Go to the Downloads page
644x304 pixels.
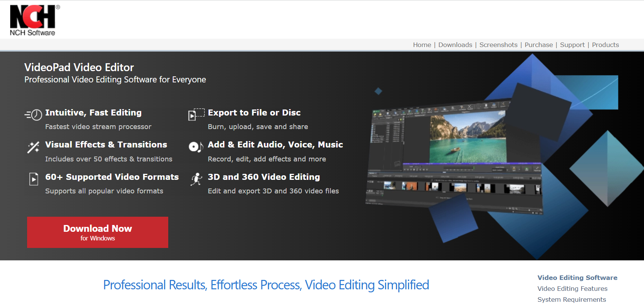coord(455,45)
